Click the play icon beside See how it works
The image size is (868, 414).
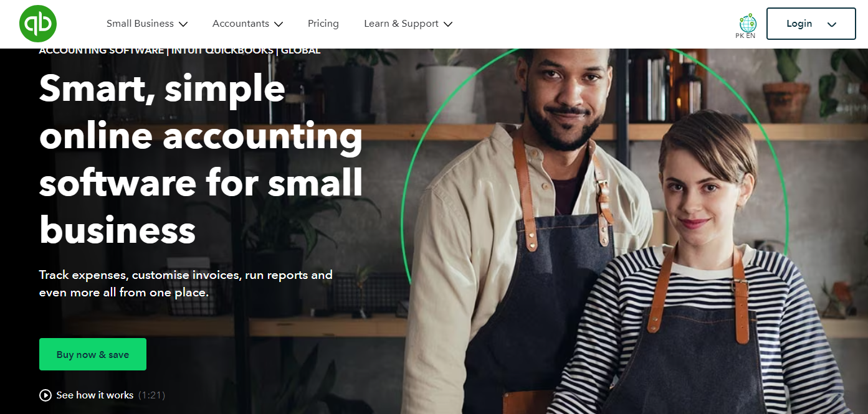pyautogui.click(x=45, y=395)
